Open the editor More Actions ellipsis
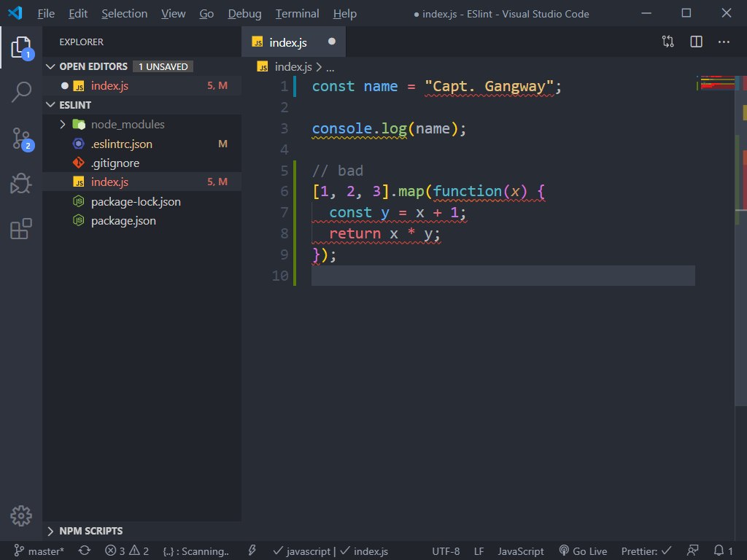The width and height of the screenshot is (747, 560). coord(724,42)
